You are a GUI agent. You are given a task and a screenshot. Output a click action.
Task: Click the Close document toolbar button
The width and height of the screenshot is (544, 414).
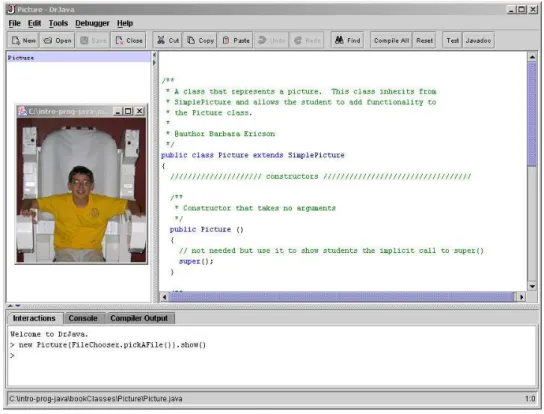pyautogui.click(x=129, y=40)
